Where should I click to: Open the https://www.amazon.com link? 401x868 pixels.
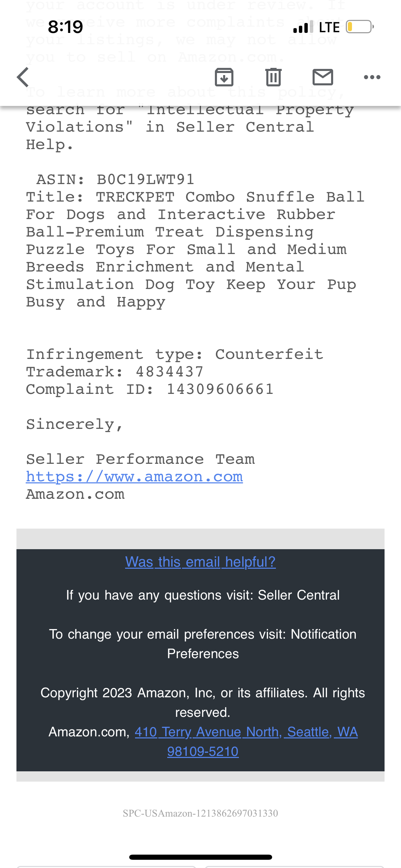134,477
